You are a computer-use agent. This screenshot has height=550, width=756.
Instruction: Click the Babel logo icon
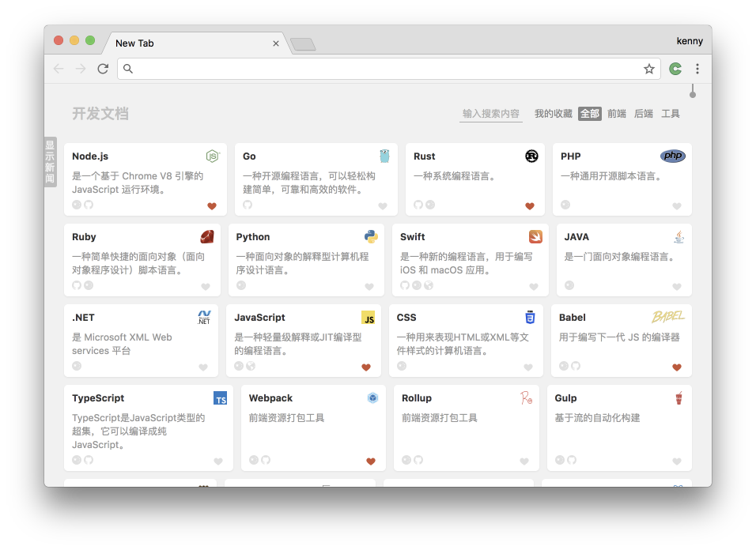coord(668,316)
